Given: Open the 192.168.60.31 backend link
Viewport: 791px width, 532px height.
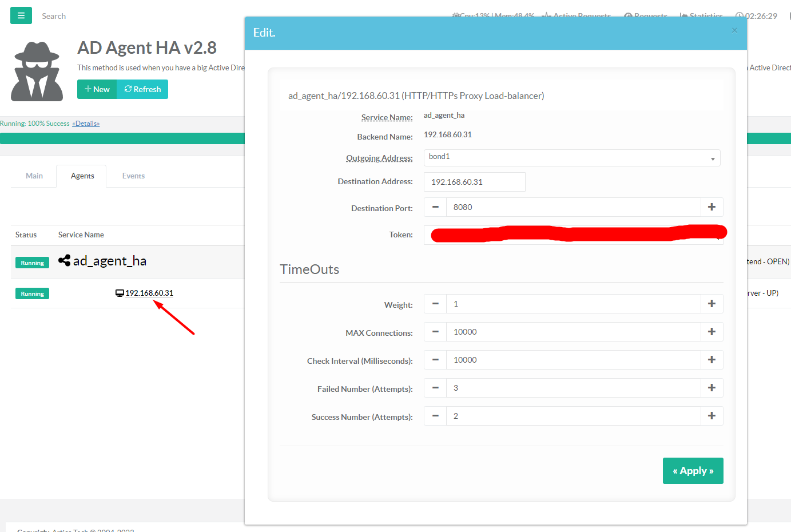Looking at the screenshot, I should pyautogui.click(x=149, y=293).
